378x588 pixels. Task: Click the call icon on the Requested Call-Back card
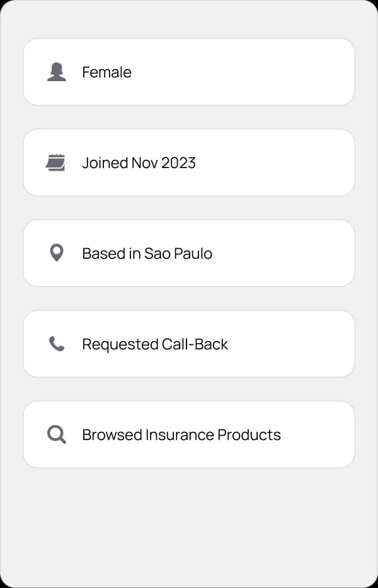[x=57, y=344]
